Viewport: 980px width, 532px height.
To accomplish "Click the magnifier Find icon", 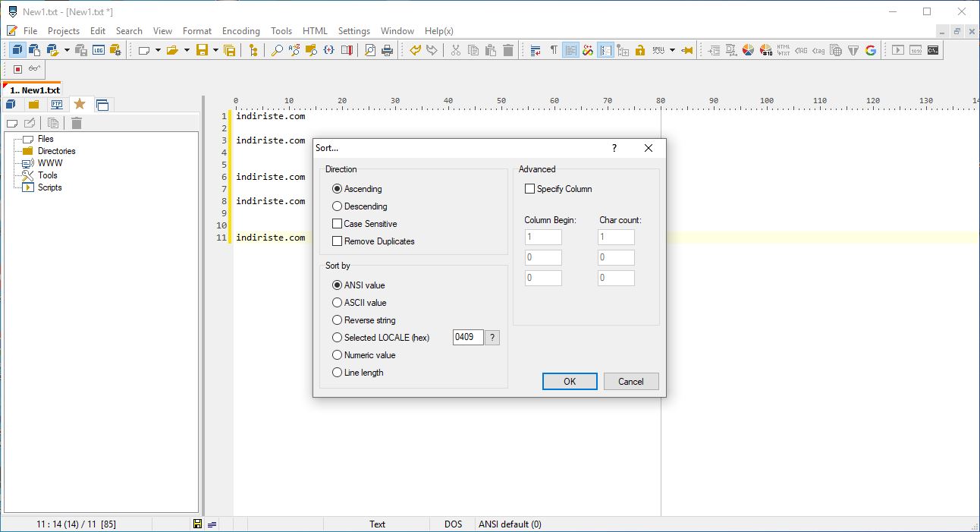I will click(277, 50).
